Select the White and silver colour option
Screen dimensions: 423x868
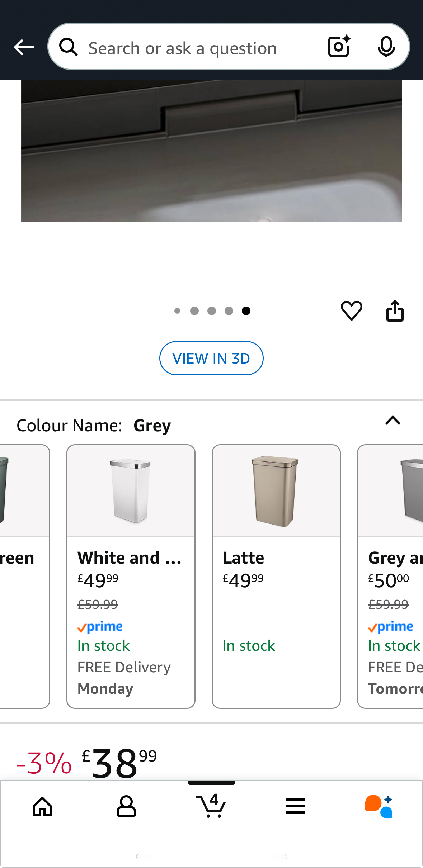coord(131,576)
